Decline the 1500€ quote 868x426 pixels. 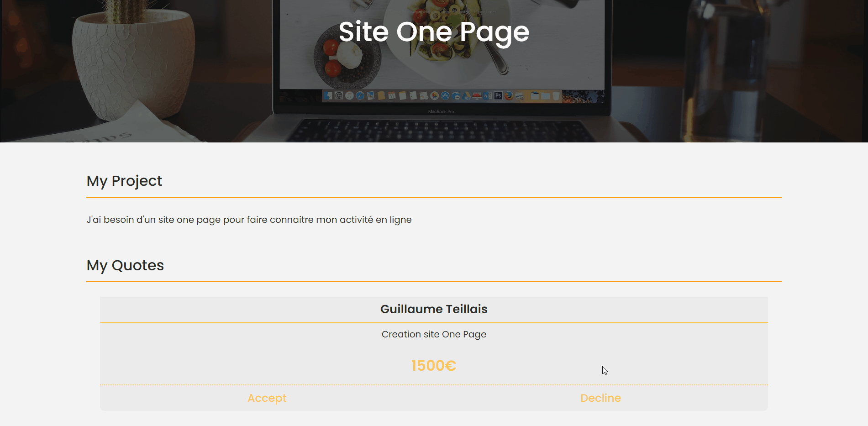point(600,398)
